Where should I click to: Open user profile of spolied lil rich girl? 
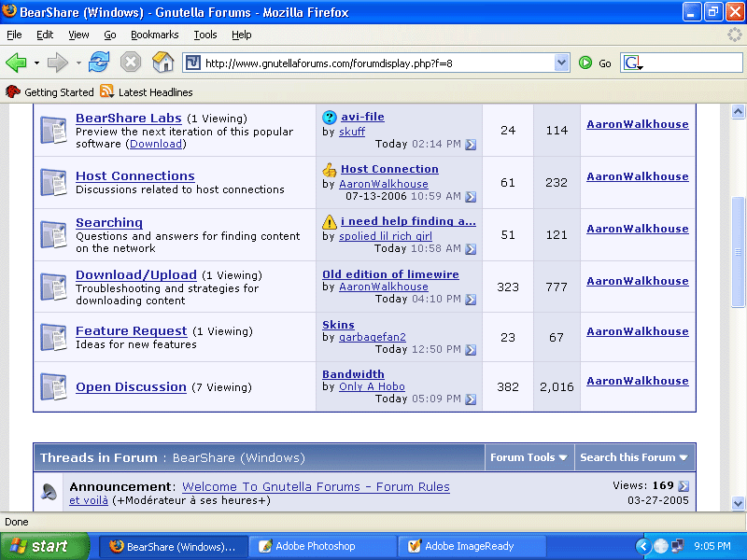pos(386,236)
